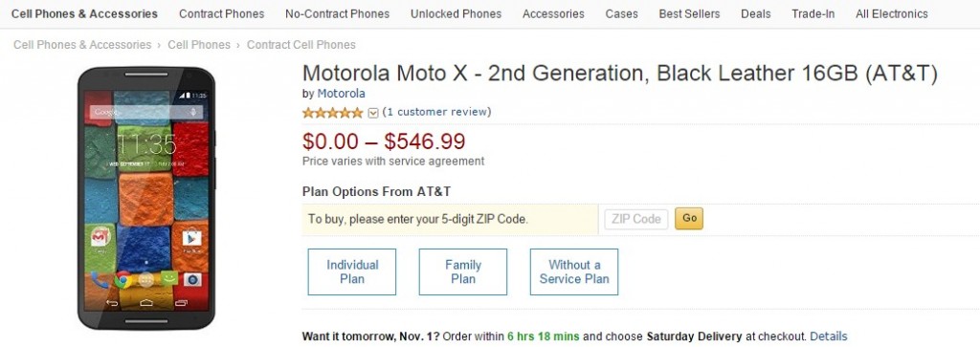Click the Moto X product image
Image resolution: width=980 pixels, height=347 pixels.
(x=146, y=198)
